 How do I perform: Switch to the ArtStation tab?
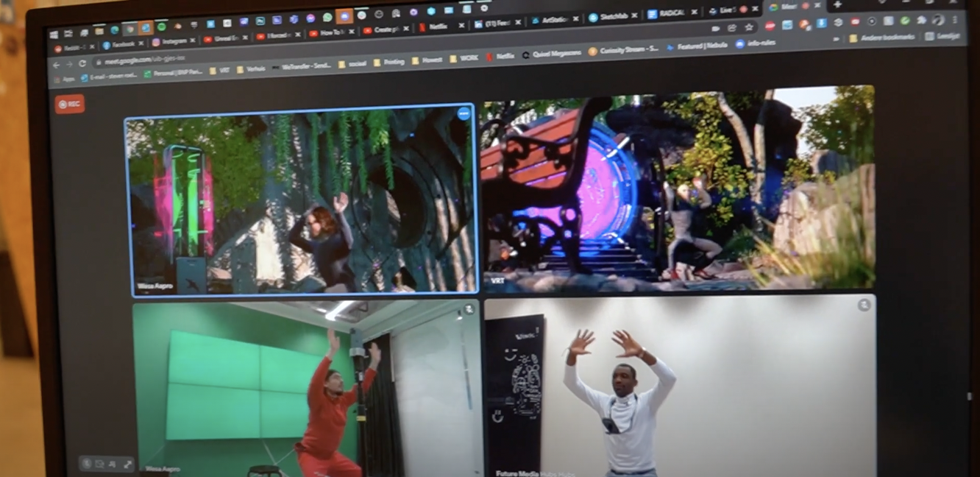554,20
